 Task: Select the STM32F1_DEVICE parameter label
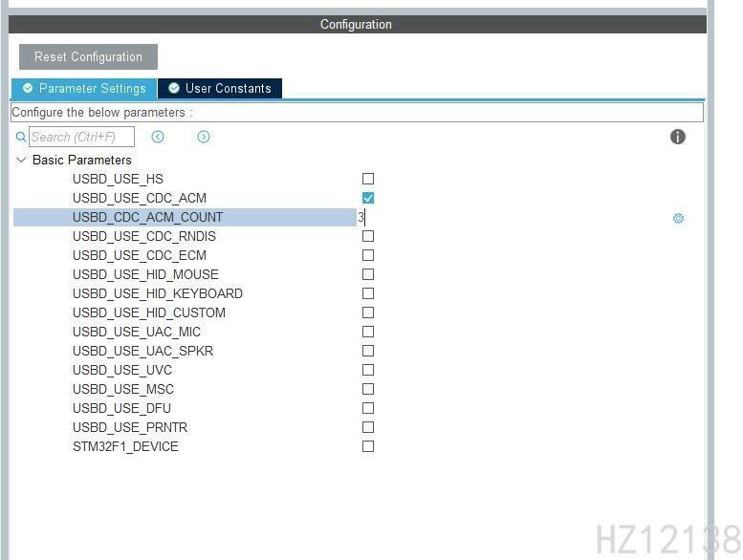click(x=125, y=446)
